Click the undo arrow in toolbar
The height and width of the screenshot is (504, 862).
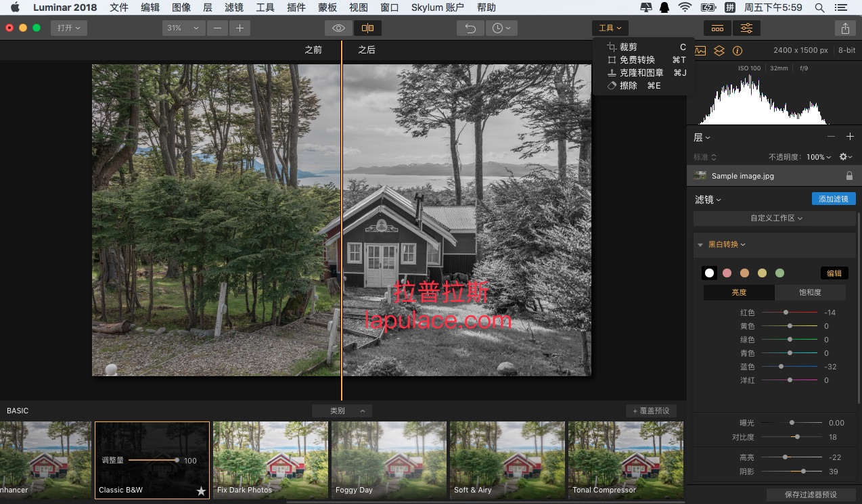pyautogui.click(x=470, y=28)
